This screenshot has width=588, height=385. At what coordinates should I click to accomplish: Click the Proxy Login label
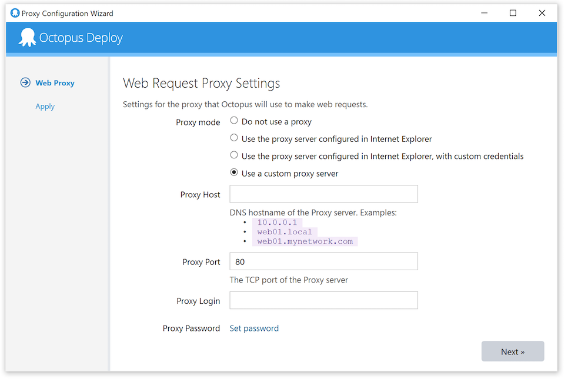198,301
